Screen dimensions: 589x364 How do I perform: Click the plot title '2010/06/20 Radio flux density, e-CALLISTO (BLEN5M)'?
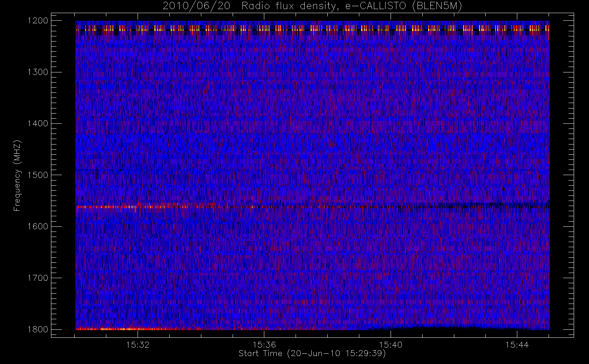pos(312,6)
